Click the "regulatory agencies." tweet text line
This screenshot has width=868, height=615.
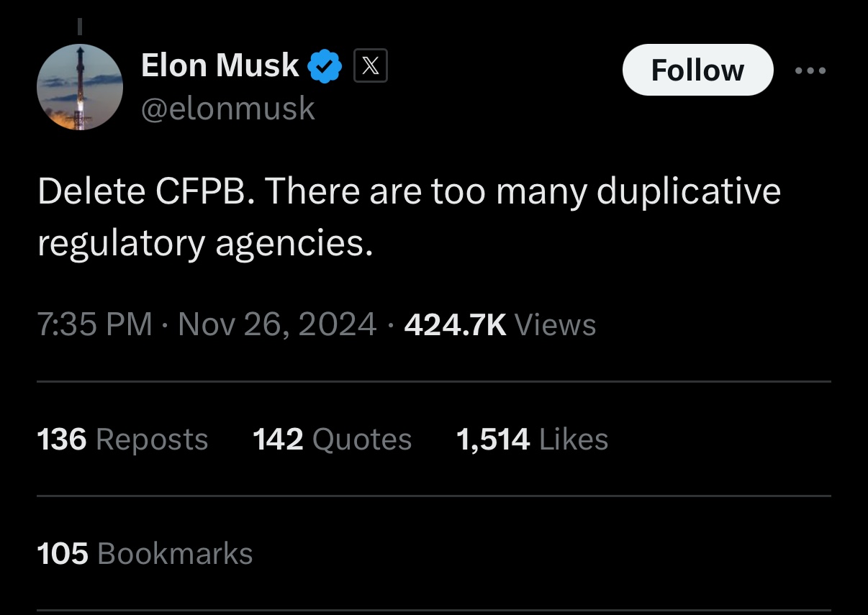coord(205,245)
